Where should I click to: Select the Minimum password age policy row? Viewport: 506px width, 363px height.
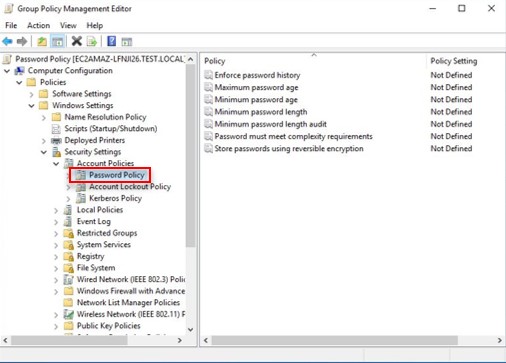[x=256, y=99]
